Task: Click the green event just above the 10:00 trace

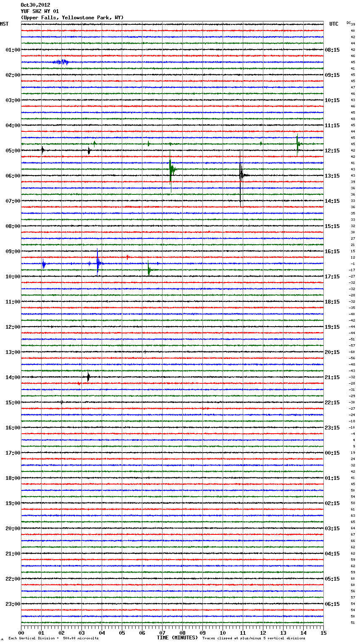Action: pyautogui.click(x=149, y=270)
